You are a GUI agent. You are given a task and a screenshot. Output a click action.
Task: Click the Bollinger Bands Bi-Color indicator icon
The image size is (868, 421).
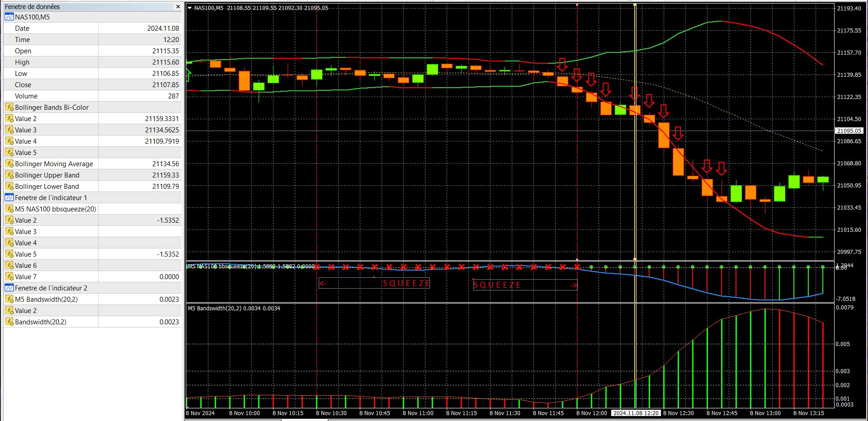click(9, 107)
